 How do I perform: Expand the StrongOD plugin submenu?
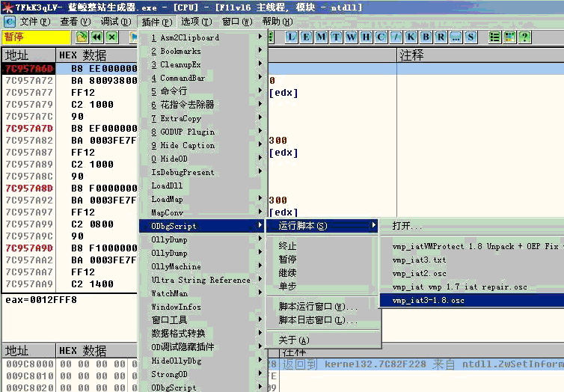[x=203, y=374]
